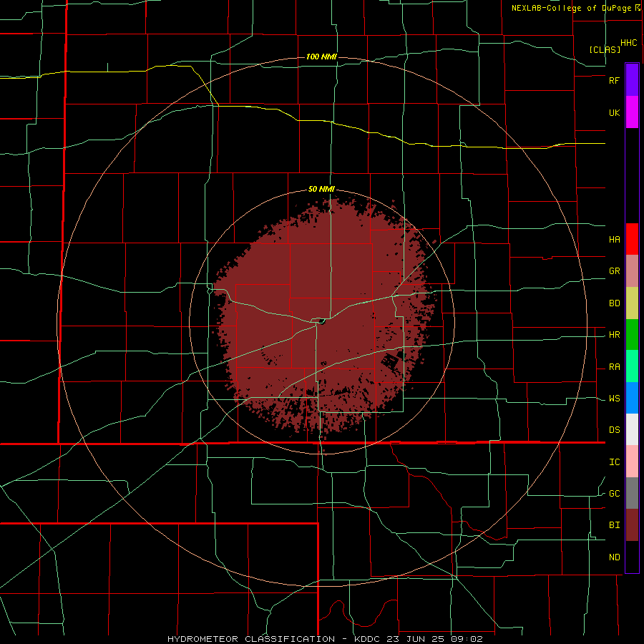Click the GC gray legend swatch
This screenshot has width=644, height=644.
click(x=632, y=493)
